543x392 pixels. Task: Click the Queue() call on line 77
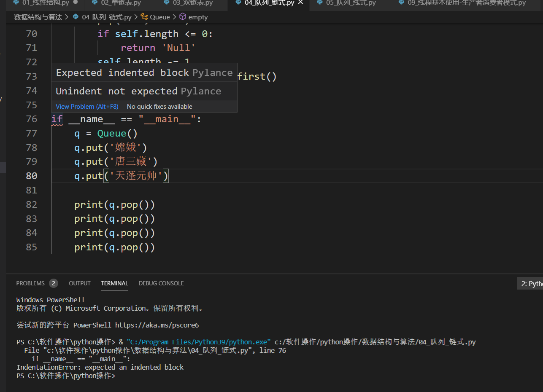[x=118, y=134]
